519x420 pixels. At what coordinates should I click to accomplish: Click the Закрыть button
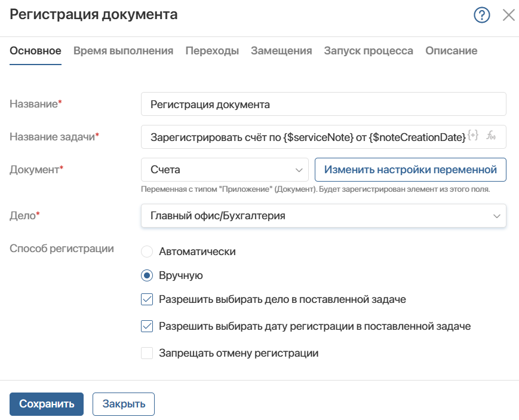click(124, 404)
